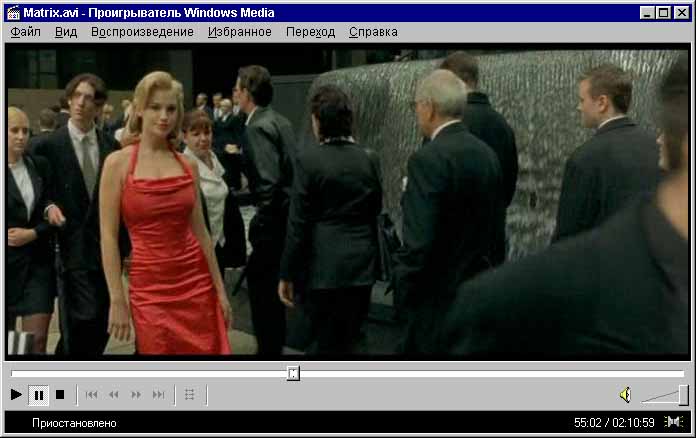Open the Файл menu
The height and width of the screenshot is (438, 696).
26,32
